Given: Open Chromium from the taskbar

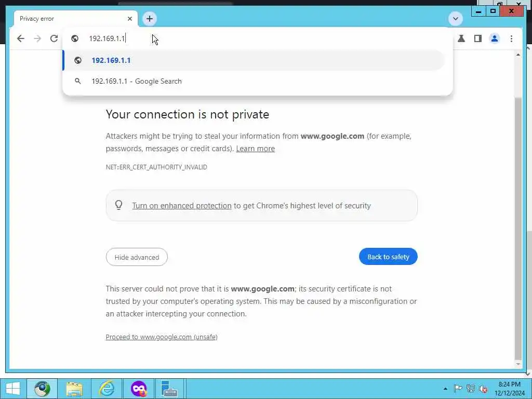Looking at the screenshot, I should click(x=42, y=389).
